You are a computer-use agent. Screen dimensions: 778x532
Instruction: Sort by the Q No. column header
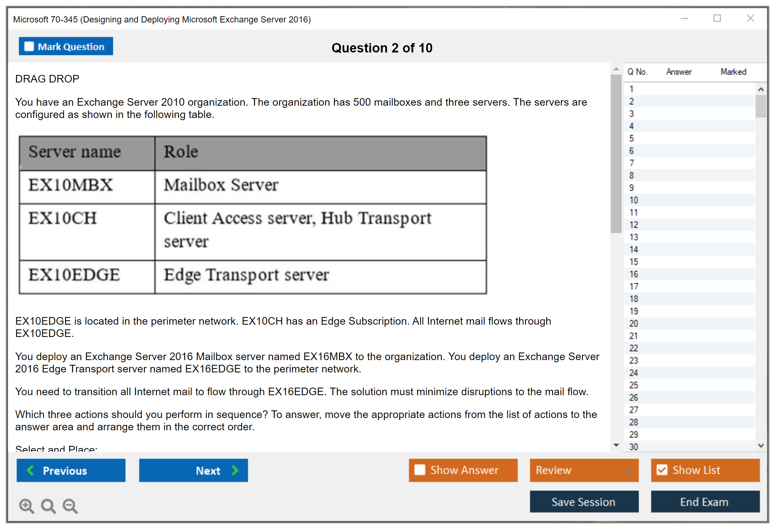637,72
